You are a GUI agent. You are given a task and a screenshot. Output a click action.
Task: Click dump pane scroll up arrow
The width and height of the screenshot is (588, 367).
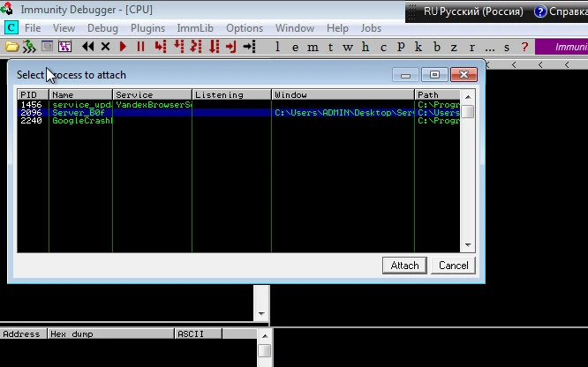[x=265, y=336]
